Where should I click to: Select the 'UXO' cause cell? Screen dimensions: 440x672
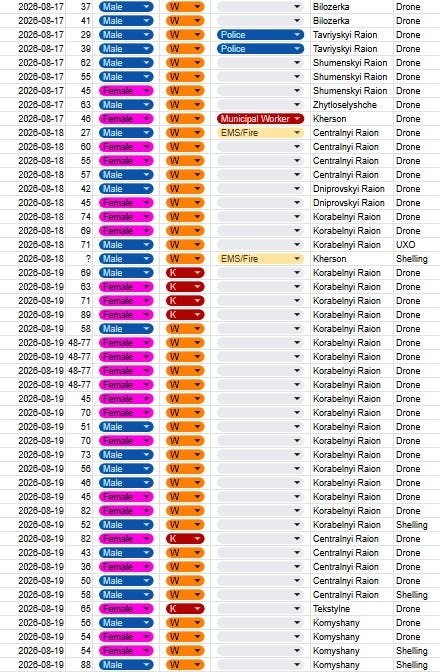[417, 245]
